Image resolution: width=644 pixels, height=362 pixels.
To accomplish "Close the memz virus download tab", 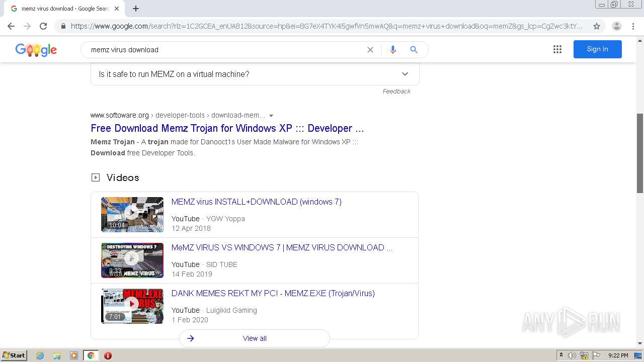I will click(117, 9).
